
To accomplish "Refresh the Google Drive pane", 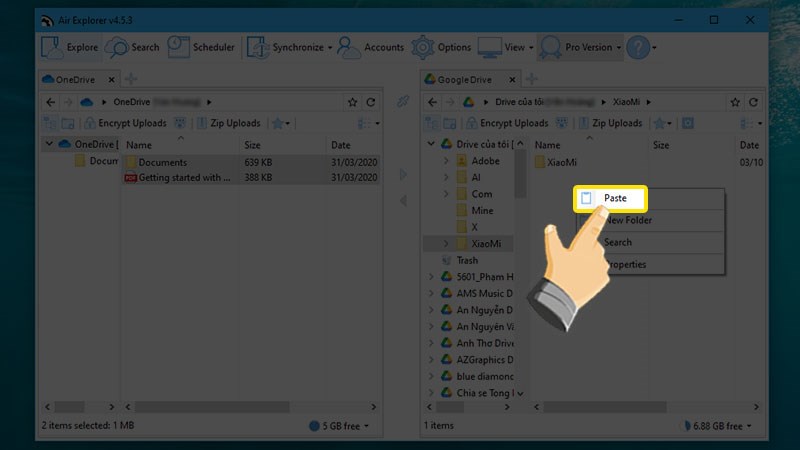I will point(754,102).
